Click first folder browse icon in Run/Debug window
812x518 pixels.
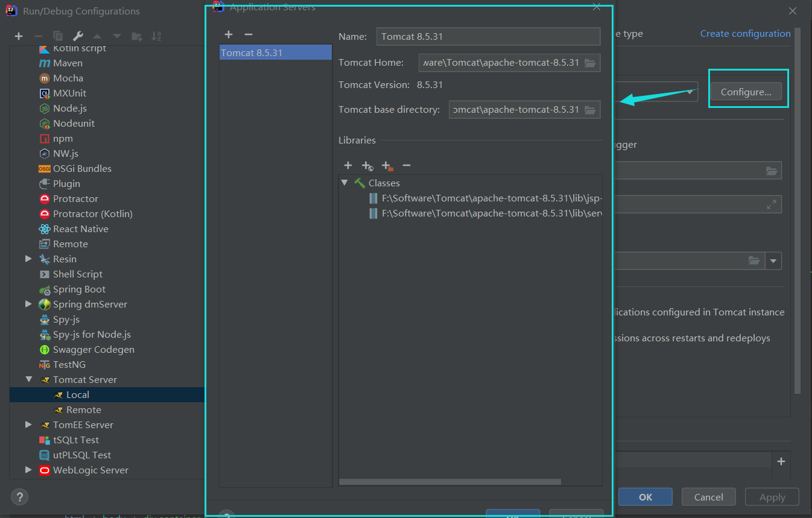(x=772, y=171)
